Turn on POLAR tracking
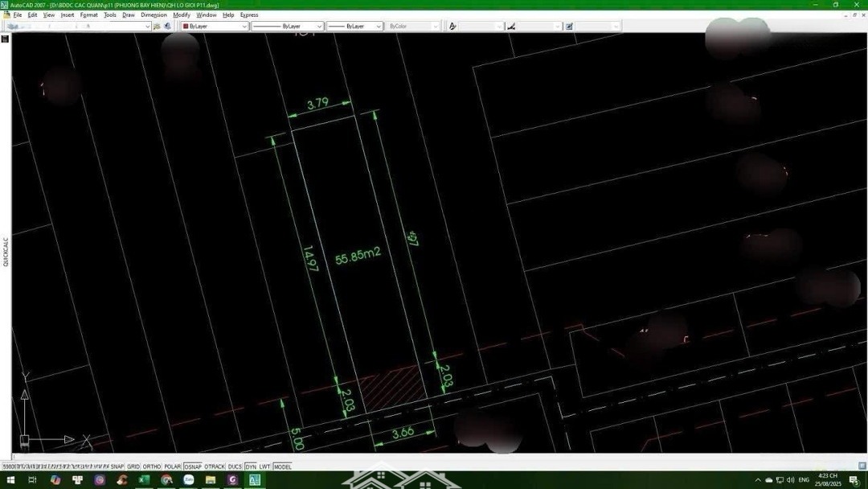Image resolution: width=868 pixels, height=489 pixels. tap(173, 466)
